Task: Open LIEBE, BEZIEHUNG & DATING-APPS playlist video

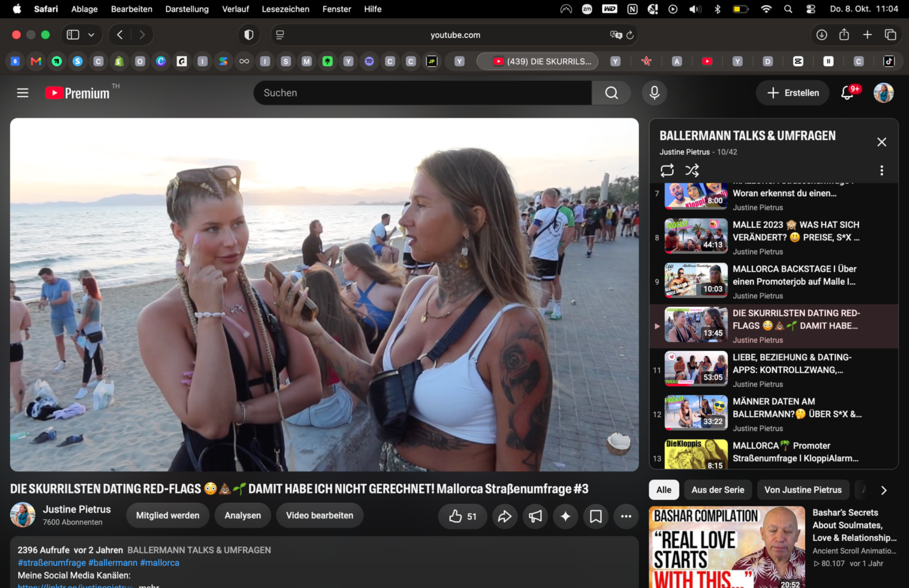Action: 775,370
